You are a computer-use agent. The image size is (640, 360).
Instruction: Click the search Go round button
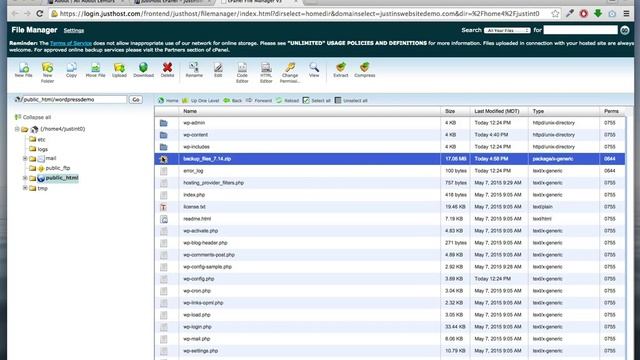624,30
